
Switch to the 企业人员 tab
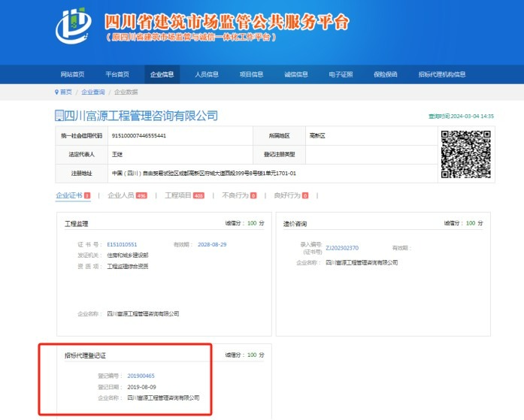point(127,195)
